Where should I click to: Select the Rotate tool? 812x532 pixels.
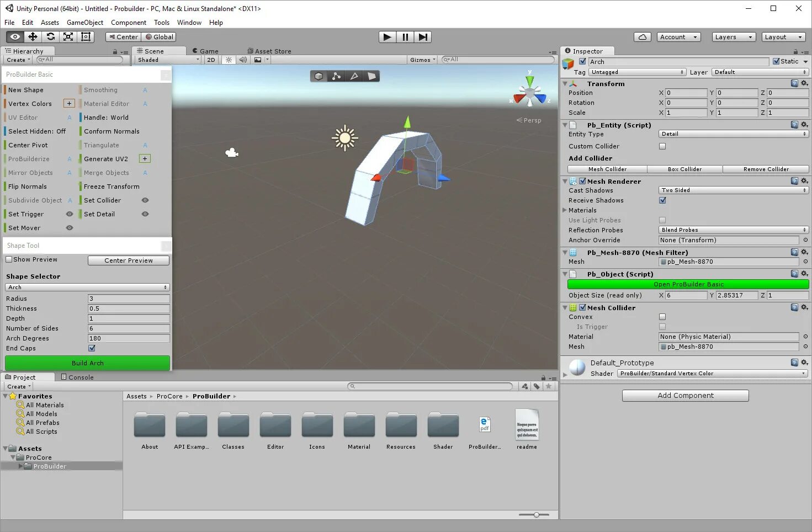click(x=50, y=37)
